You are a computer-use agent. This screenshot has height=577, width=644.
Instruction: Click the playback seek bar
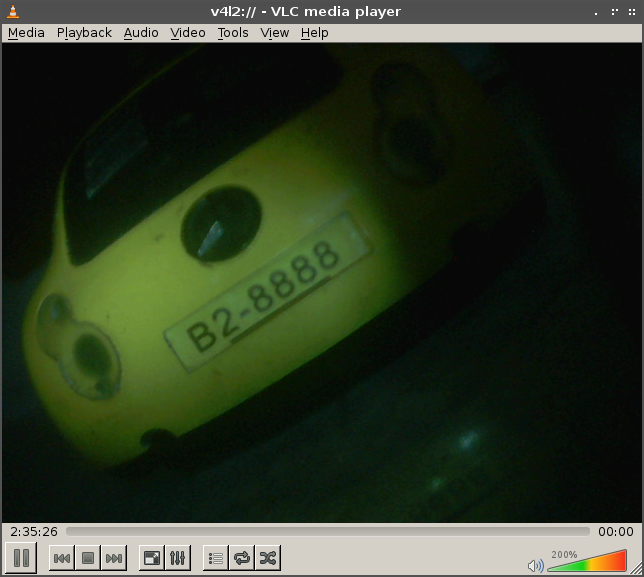[x=327, y=532]
